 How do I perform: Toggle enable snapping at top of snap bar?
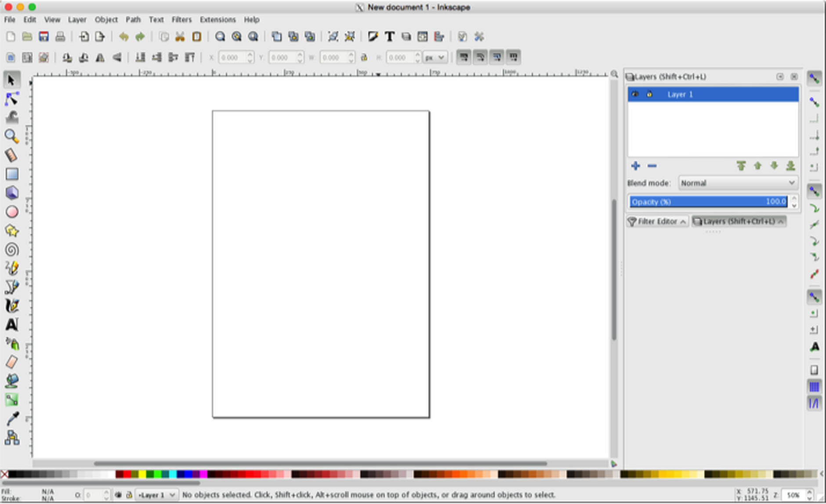click(814, 79)
